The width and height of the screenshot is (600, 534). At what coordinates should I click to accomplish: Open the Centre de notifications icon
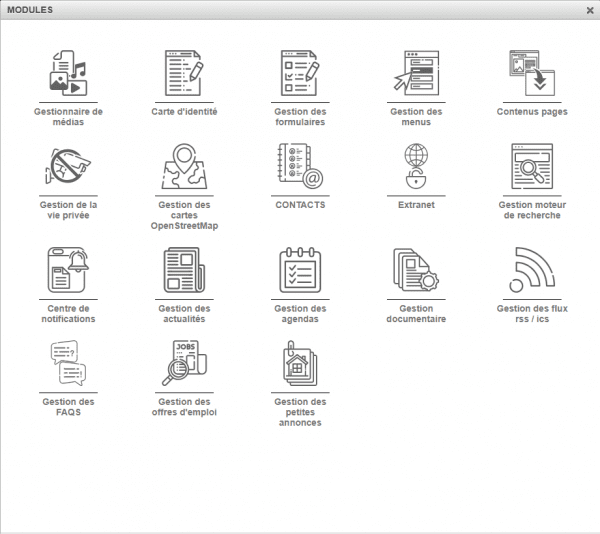click(68, 270)
